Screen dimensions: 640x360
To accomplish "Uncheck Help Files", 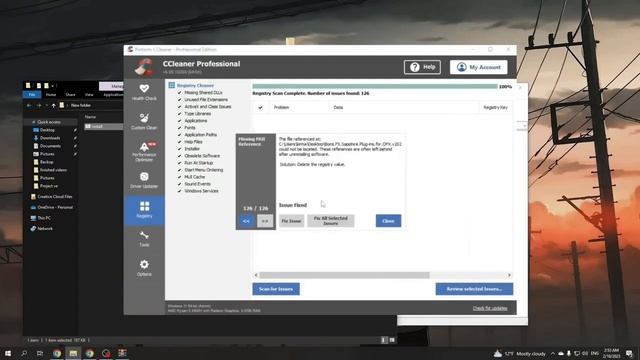I will pyautogui.click(x=180, y=142).
